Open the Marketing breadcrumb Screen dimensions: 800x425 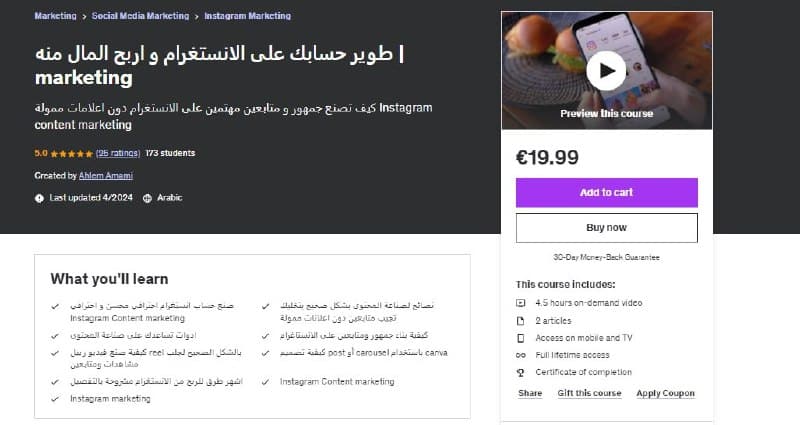[x=55, y=16]
